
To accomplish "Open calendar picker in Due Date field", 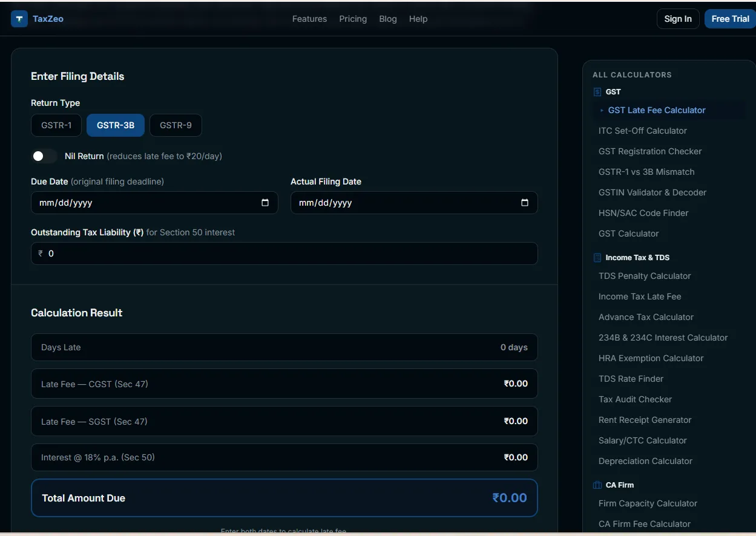I will pos(265,203).
